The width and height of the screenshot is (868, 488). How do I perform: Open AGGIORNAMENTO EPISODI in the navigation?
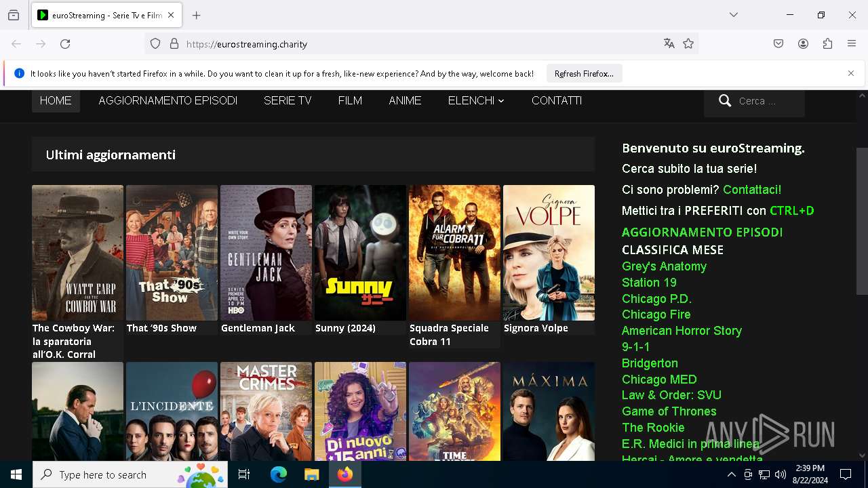tap(167, 100)
